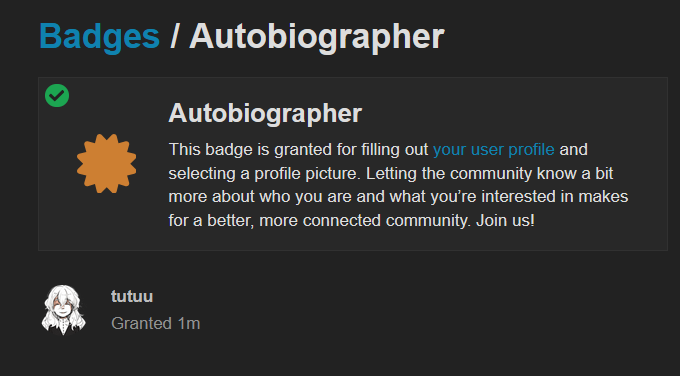Click the slash separator in the breadcrumb

coord(174,37)
